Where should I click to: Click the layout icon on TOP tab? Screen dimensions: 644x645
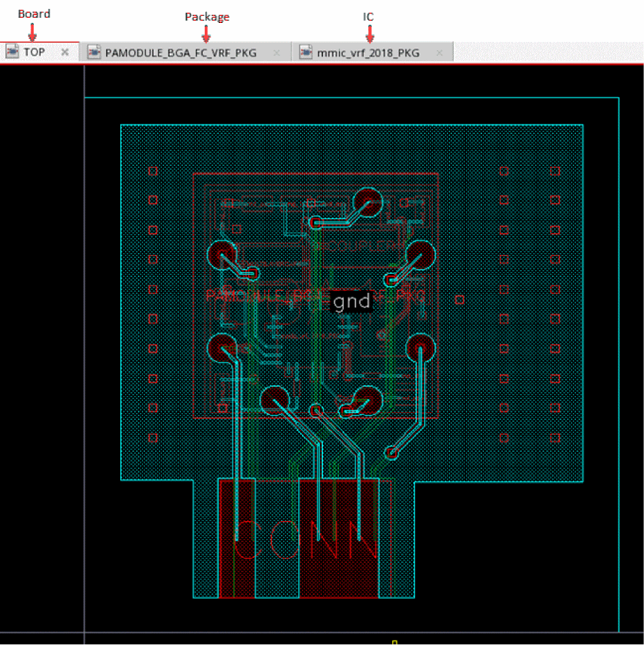click(x=12, y=52)
